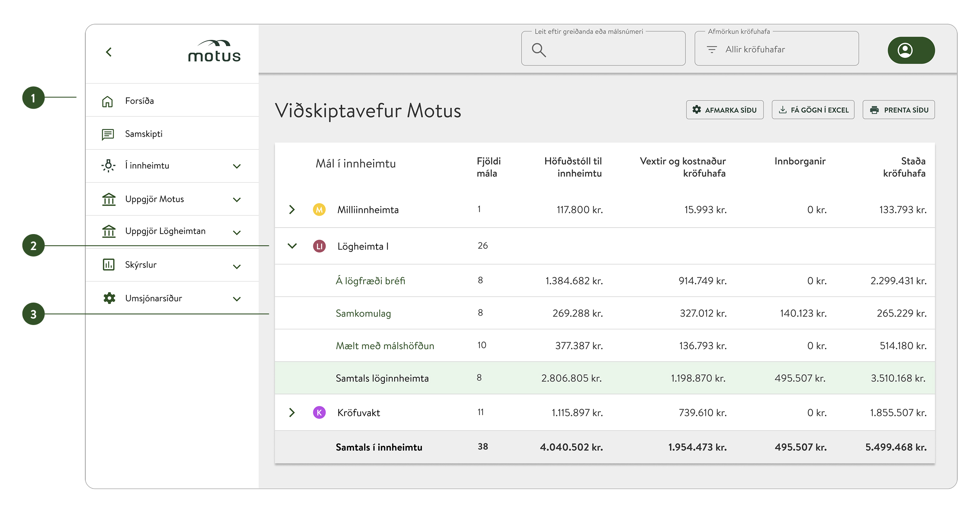Image resolution: width=980 pixels, height=513 pixels.
Task: Click the Milliinnheimta yellow M badge
Action: [319, 210]
